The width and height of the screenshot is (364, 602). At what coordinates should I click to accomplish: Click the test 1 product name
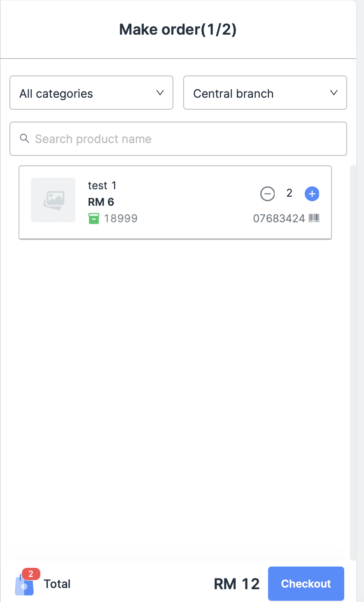click(102, 186)
